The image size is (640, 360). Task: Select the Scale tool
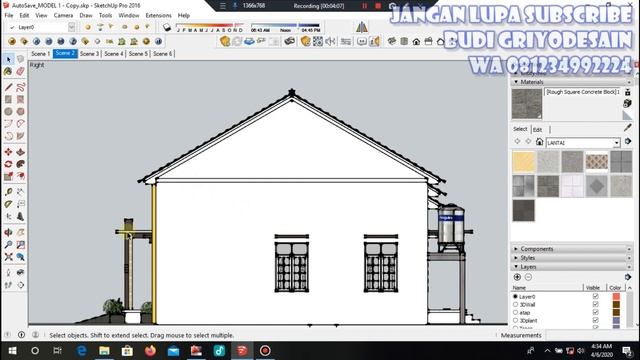(9, 176)
